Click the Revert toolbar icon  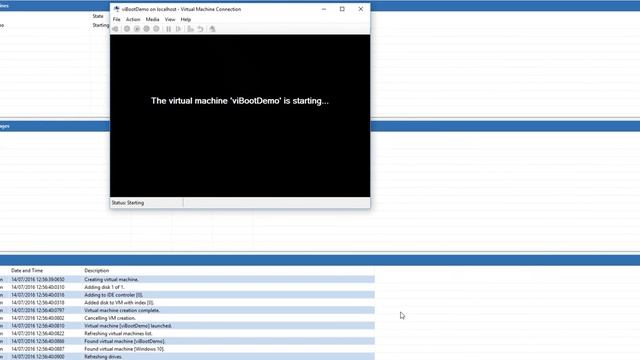coord(200,29)
